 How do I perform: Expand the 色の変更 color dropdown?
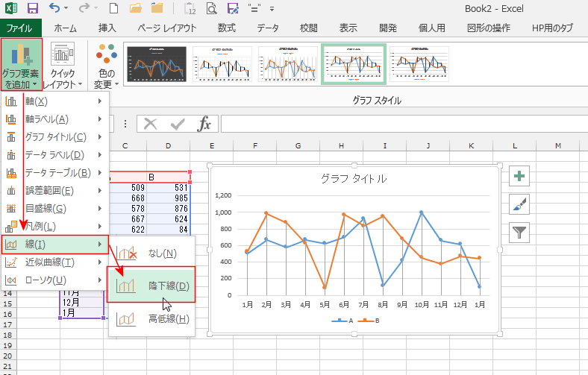coord(107,65)
